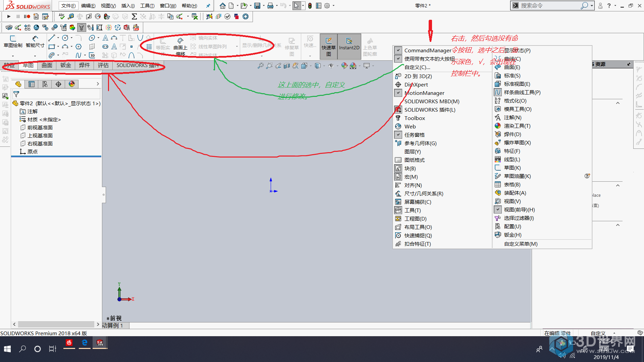644x362 pixels.
Task: Open Microsoft Edge from taskbar
Action: click(x=85, y=343)
